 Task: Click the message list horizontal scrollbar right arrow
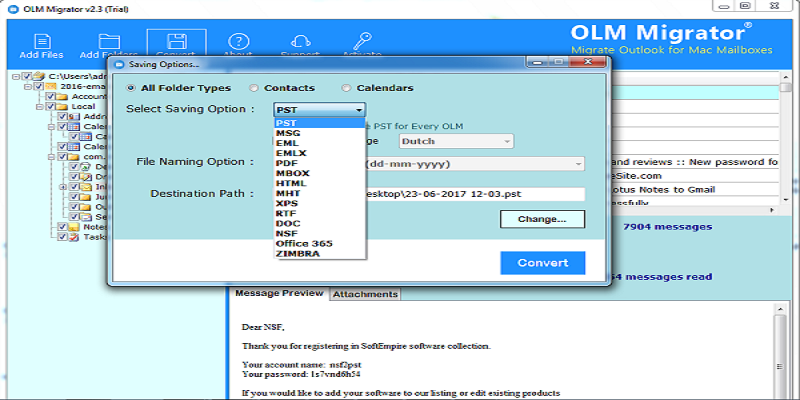(772, 210)
